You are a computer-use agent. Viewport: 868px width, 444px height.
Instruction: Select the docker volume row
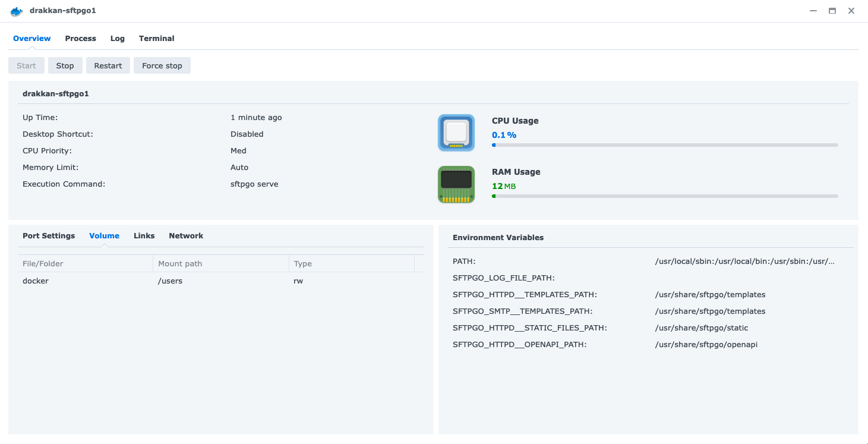221,281
